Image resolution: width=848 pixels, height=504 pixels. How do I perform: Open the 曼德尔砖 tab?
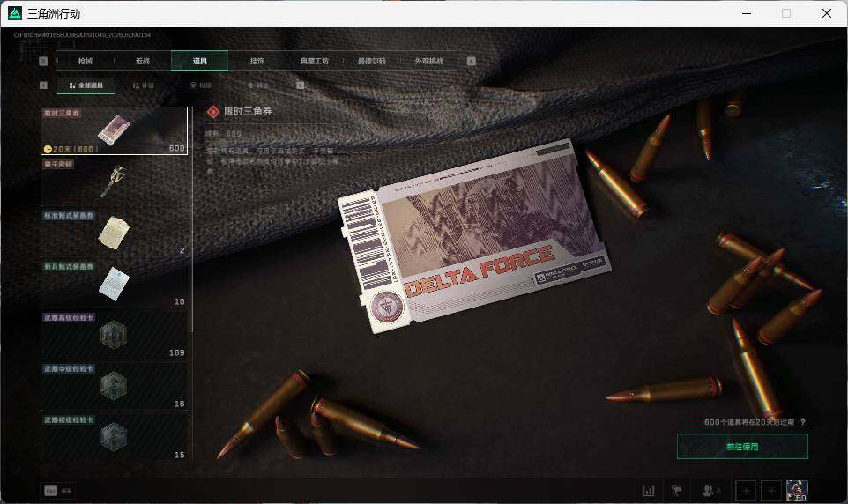pos(371,61)
